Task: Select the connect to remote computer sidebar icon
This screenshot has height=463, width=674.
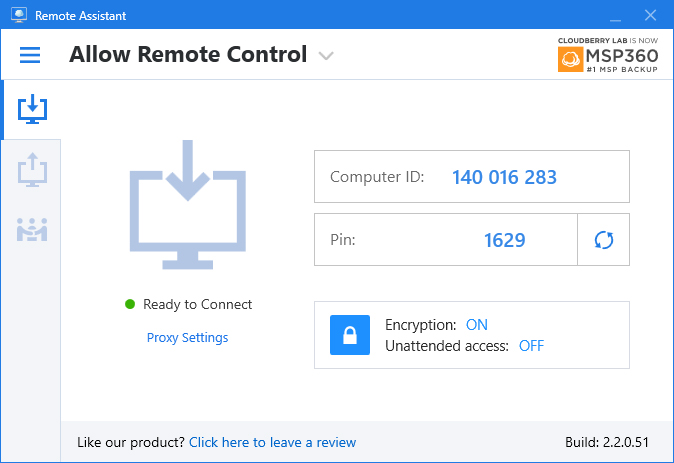Action: pos(33,168)
